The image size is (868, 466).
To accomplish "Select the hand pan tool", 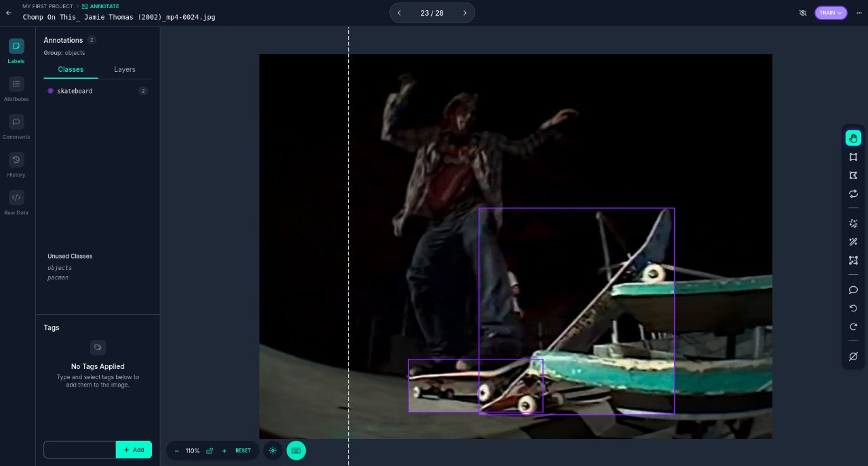I will 853,138.
